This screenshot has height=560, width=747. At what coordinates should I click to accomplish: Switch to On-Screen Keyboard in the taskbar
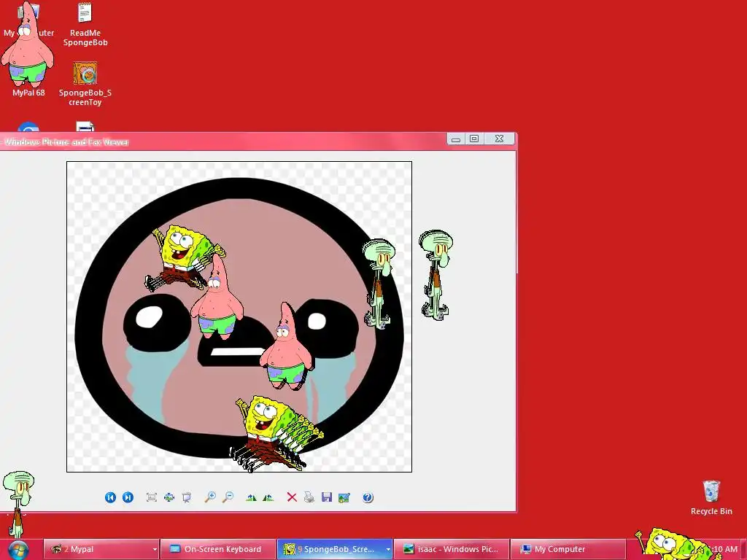click(218, 550)
